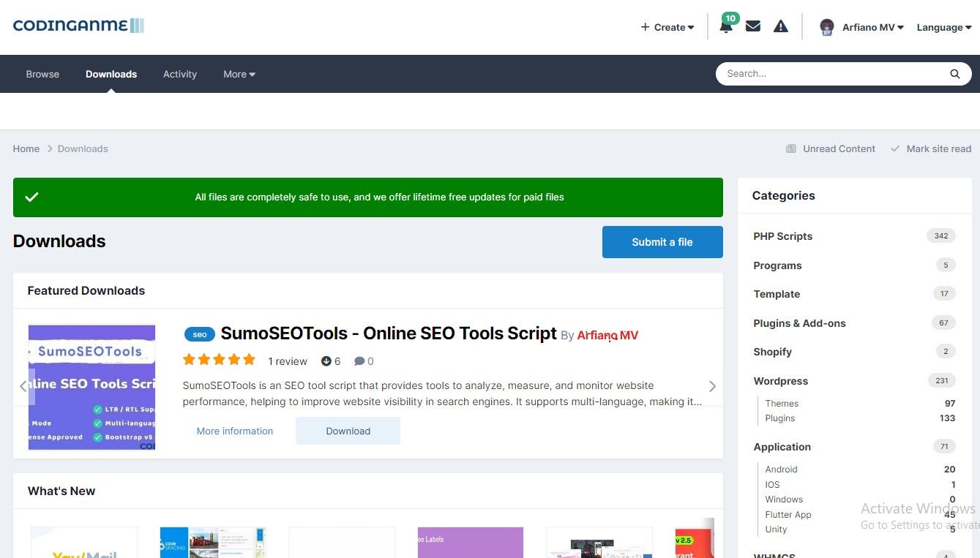Advance the featured carousel with the right arrow
Image resolution: width=980 pixels, height=558 pixels.
tap(711, 386)
